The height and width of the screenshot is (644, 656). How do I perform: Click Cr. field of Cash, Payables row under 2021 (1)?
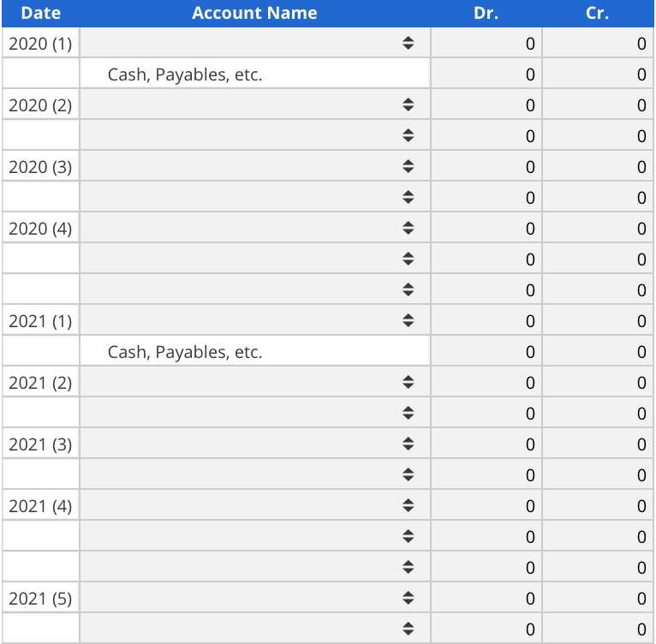point(598,351)
